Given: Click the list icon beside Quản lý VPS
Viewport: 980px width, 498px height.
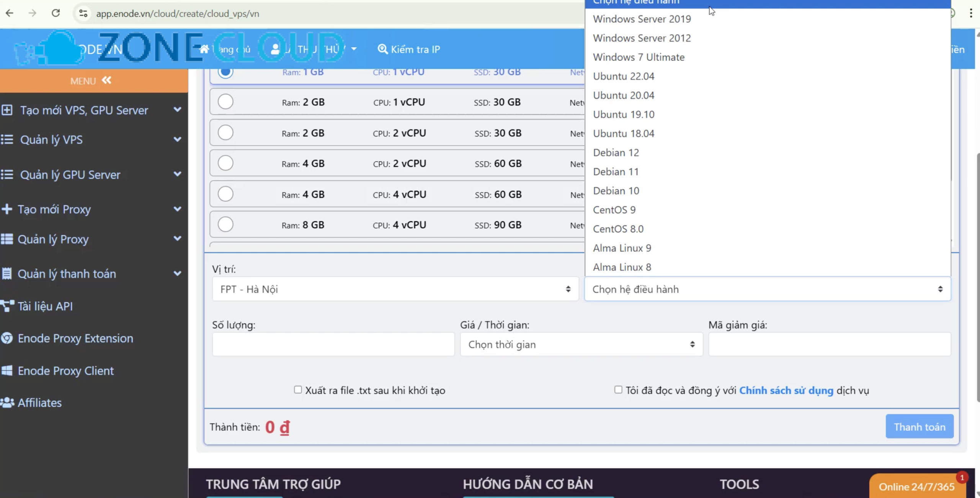Looking at the screenshot, I should pos(7,139).
